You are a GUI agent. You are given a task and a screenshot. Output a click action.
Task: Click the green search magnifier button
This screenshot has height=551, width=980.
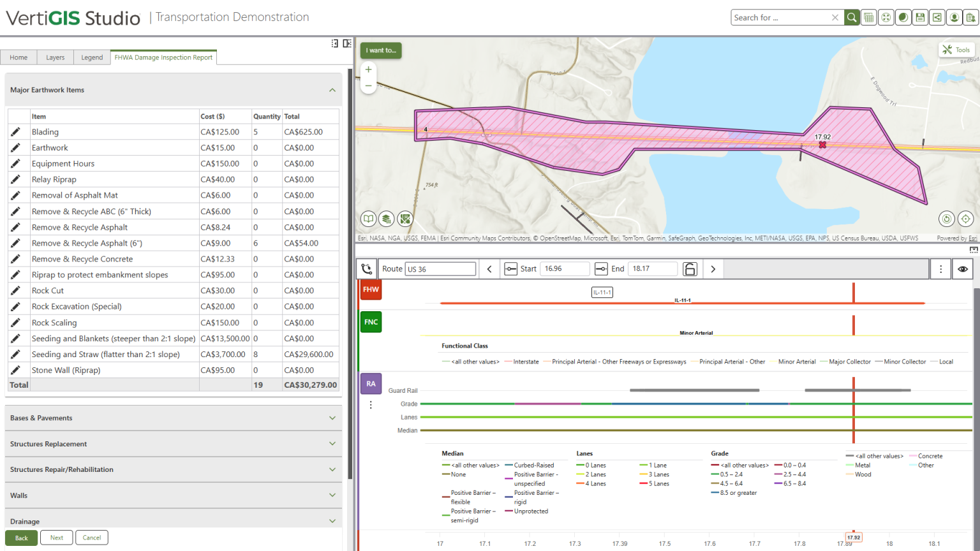tap(852, 18)
